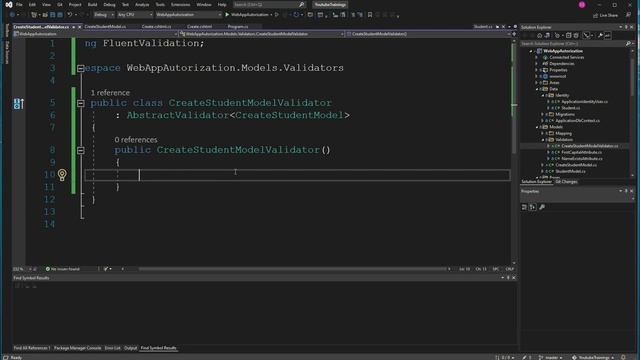
Task: Click Switch Views icon next to Home in Solution Explorer
Action: (547, 36)
